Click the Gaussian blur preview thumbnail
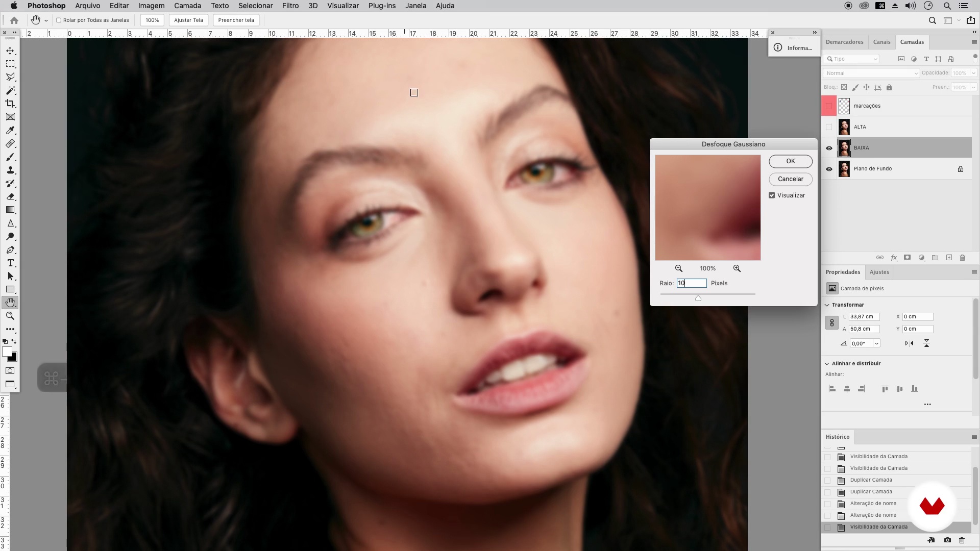This screenshot has width=980, height=551. tap(707, 208)
